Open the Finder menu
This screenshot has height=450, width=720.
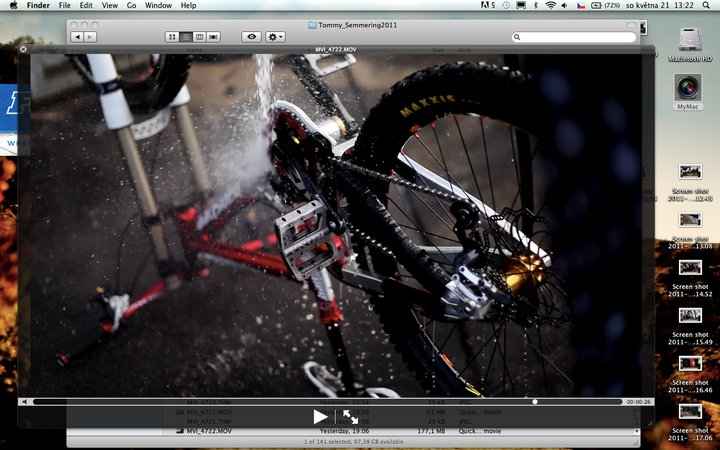pos(38,6)
